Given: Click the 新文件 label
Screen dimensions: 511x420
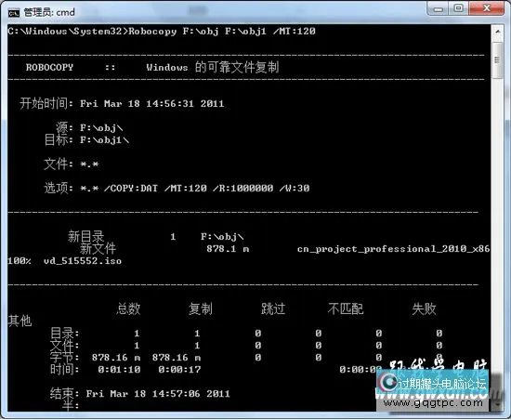Looking at the screenshot, I should click(98, 249).
